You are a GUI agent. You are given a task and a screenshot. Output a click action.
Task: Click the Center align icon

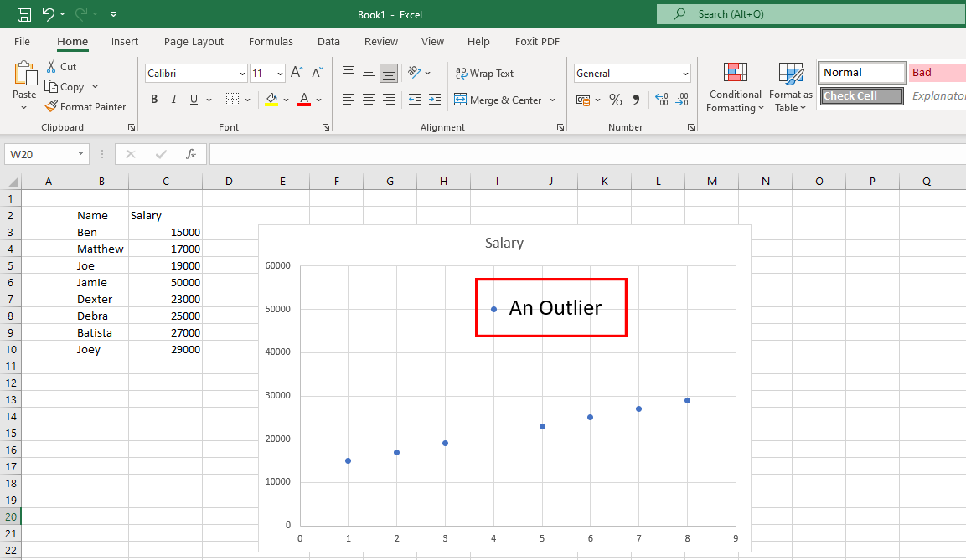click(x=369, y=100)
